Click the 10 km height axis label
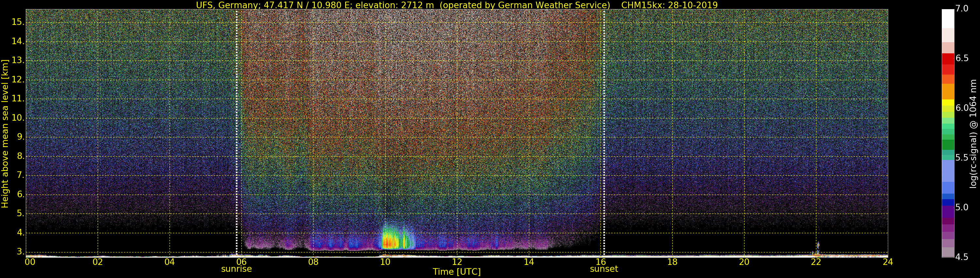 point(18,118)
